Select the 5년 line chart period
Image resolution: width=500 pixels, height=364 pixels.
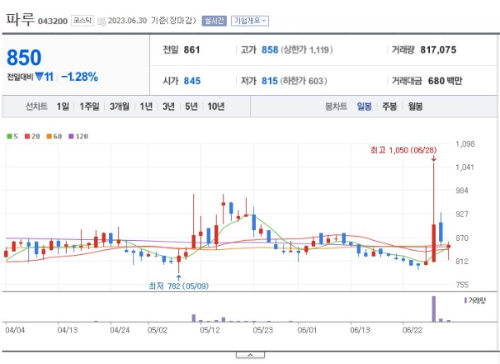tap(191, 107)
